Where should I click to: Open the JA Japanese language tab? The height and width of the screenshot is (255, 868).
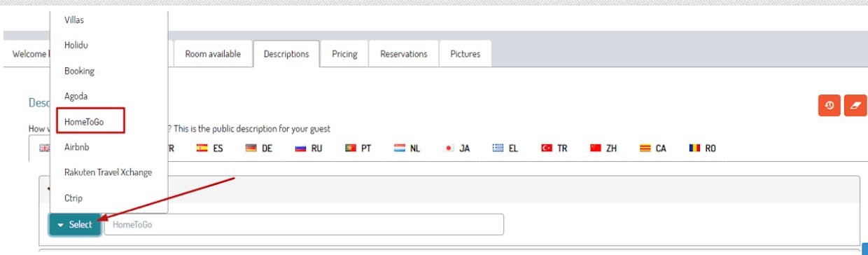click(x=457, y=149)
